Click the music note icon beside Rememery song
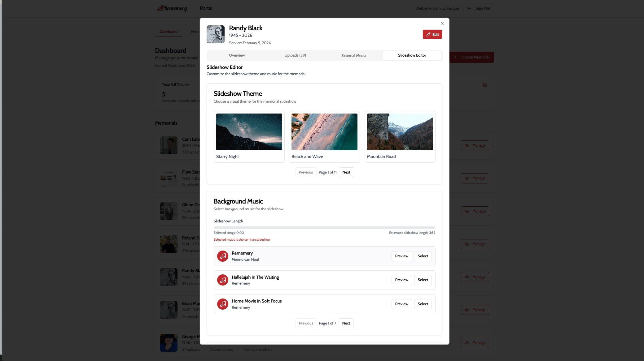The height and width of the screenshot is (361, 644). pos(222,256)
